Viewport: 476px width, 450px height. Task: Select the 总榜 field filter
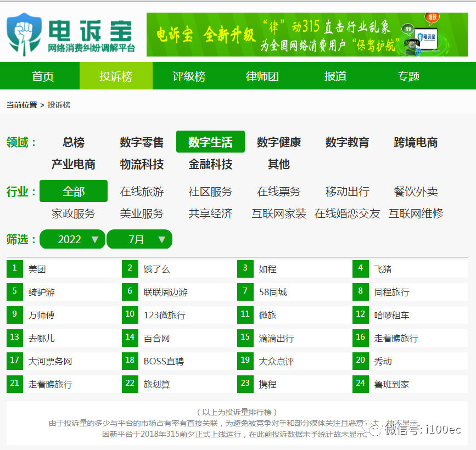74,142
